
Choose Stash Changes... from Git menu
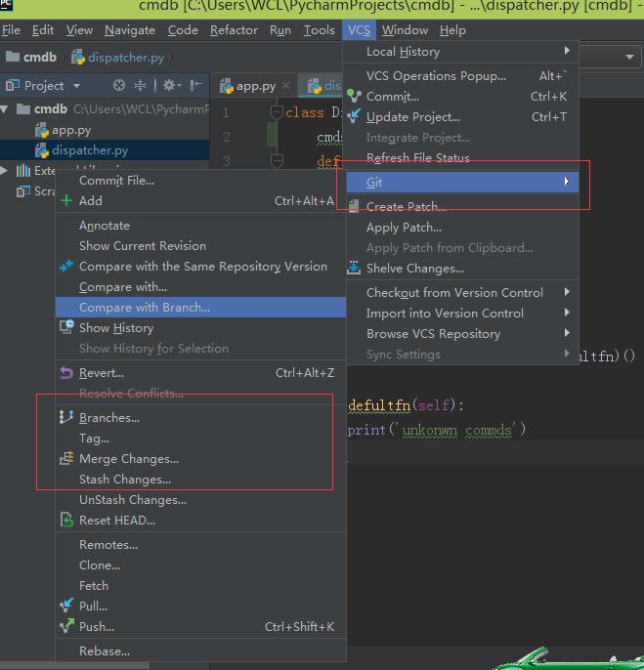coord(200,479)
